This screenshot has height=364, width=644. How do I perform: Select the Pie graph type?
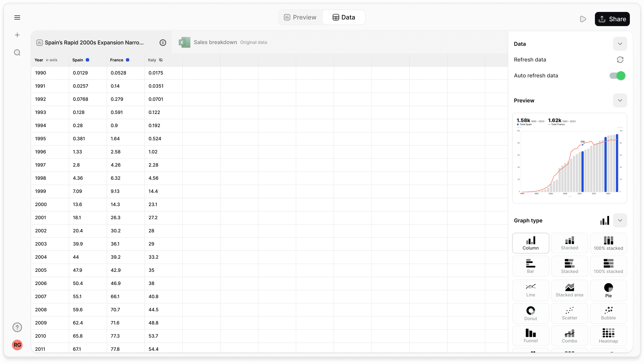(608, 290)
